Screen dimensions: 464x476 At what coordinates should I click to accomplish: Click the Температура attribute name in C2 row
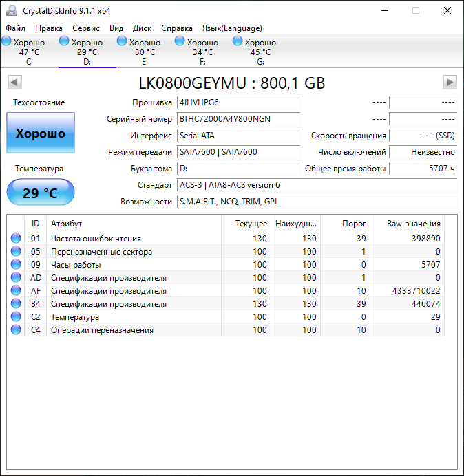pos(75,317)
